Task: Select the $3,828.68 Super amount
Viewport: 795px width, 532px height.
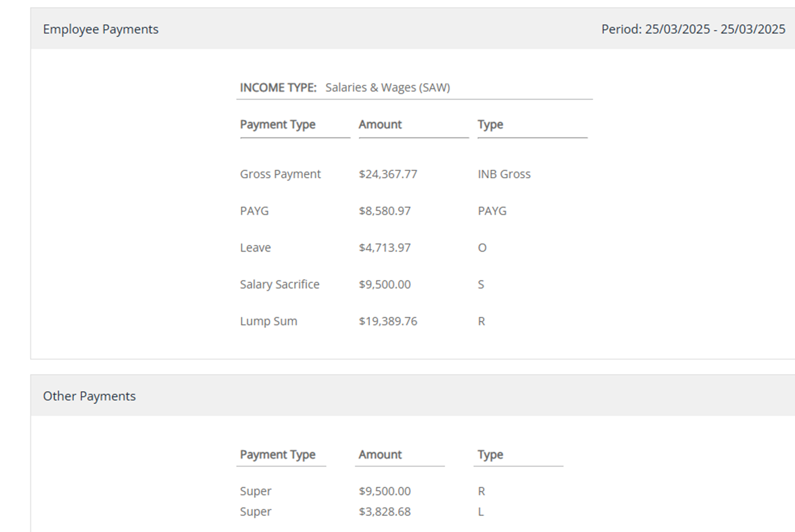Action: pos(385,512)
